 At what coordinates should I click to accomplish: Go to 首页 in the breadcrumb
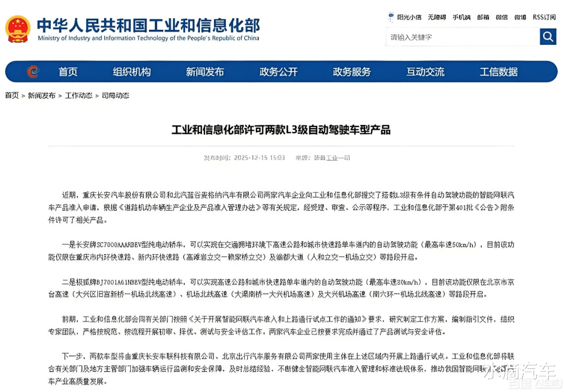pyautogui.click(x=12, y=96)
